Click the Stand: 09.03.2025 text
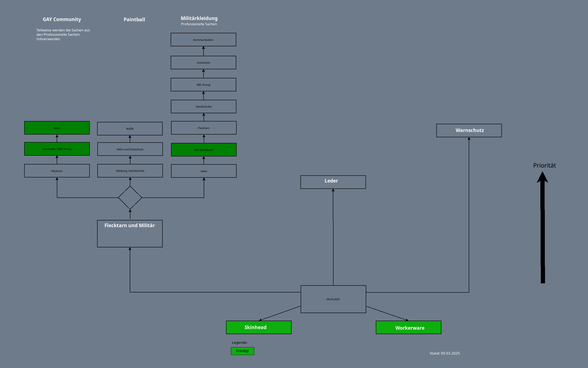The width and height of the screenshot is (588, 368). [445, 353]
